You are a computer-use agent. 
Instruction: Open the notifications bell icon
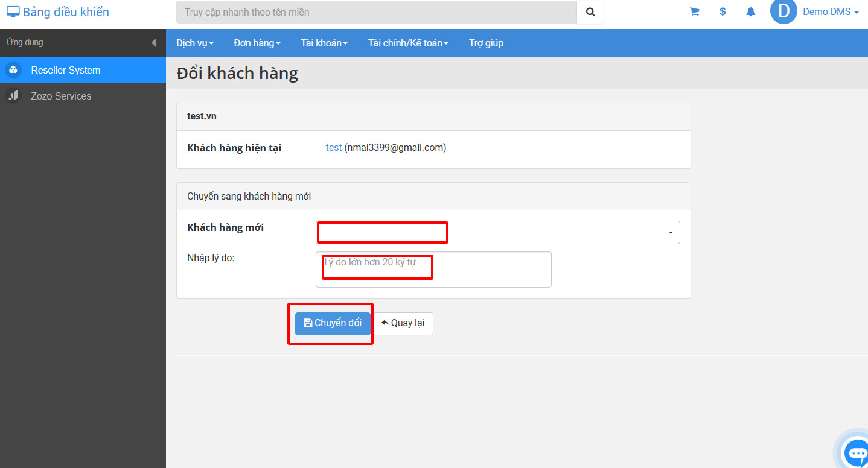tap(750, 12)
